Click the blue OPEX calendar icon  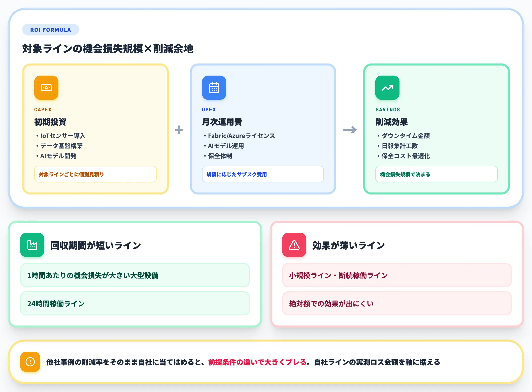tap(214, 88)
